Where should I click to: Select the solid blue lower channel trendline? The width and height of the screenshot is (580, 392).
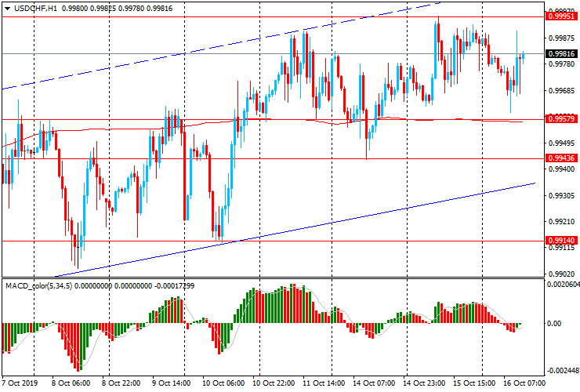(x=296, y=229)
